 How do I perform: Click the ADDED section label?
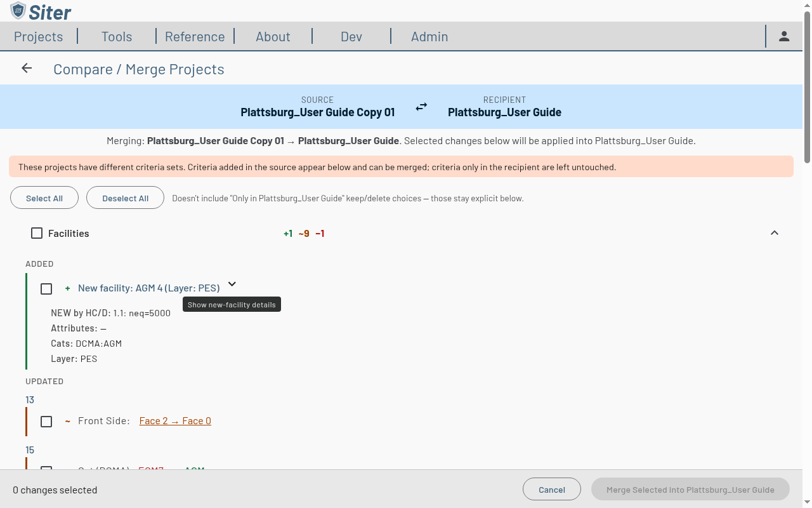pyautogui.click(x=39, y=264)
